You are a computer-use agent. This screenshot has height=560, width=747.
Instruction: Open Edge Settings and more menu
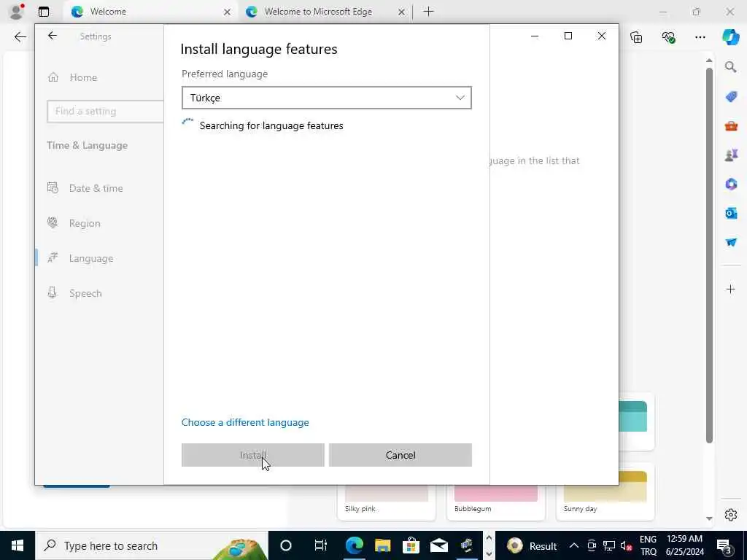(700, 37)
